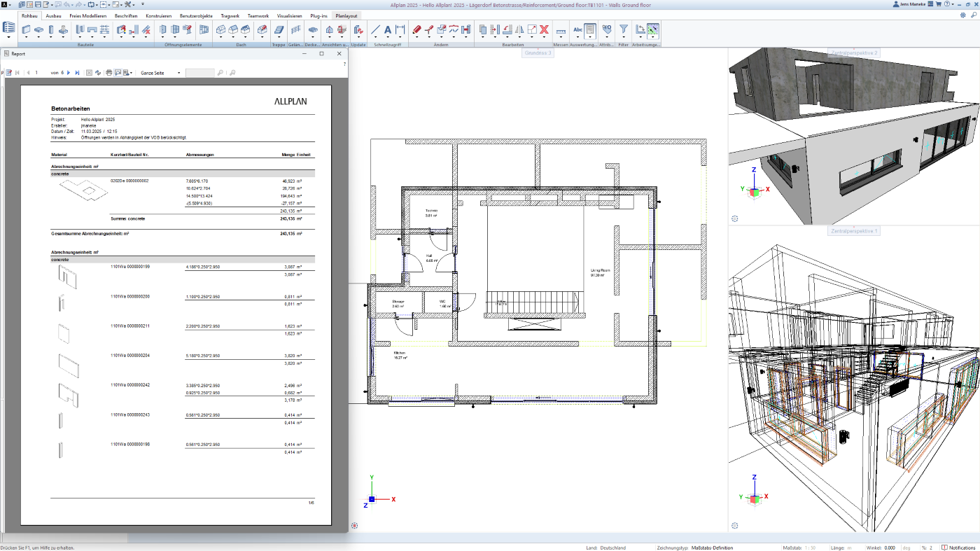Click the Maßstabs-Definition value in the status bar
Screen dimensions: 980x551
tap(712, 547)
